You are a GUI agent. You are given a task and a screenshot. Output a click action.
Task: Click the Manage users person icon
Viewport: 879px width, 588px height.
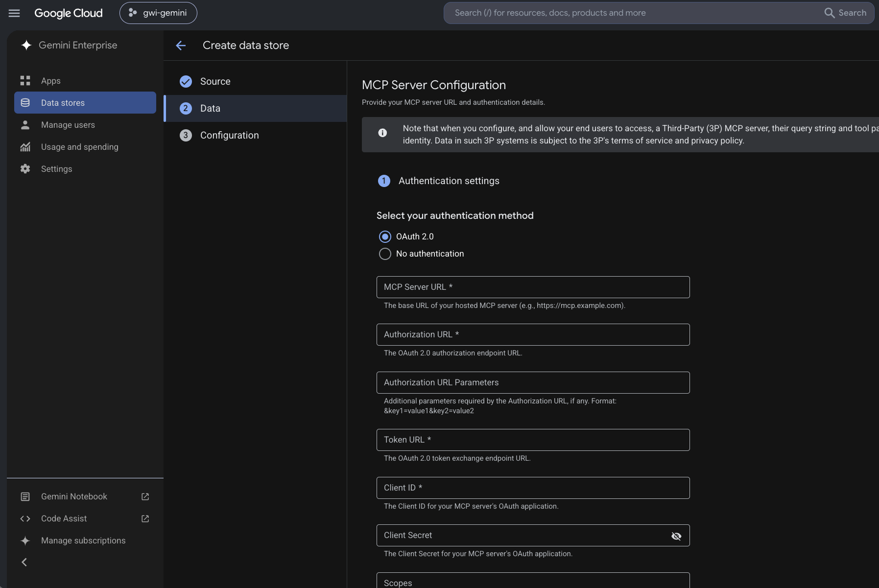click(x=25, y=125)
